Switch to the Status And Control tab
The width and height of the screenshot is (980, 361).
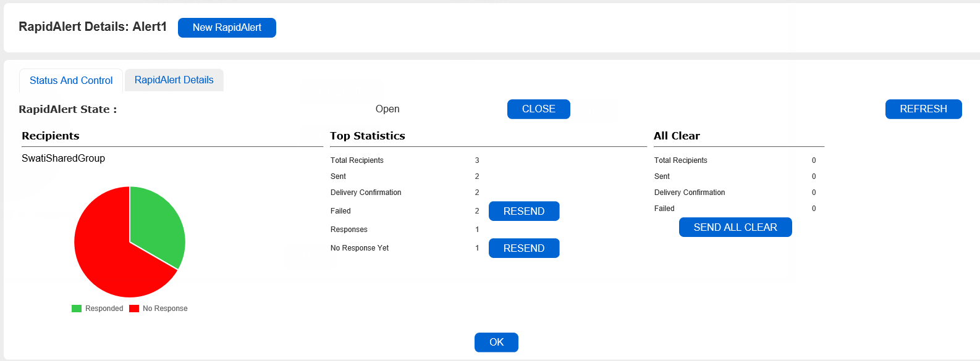(71, 80)
